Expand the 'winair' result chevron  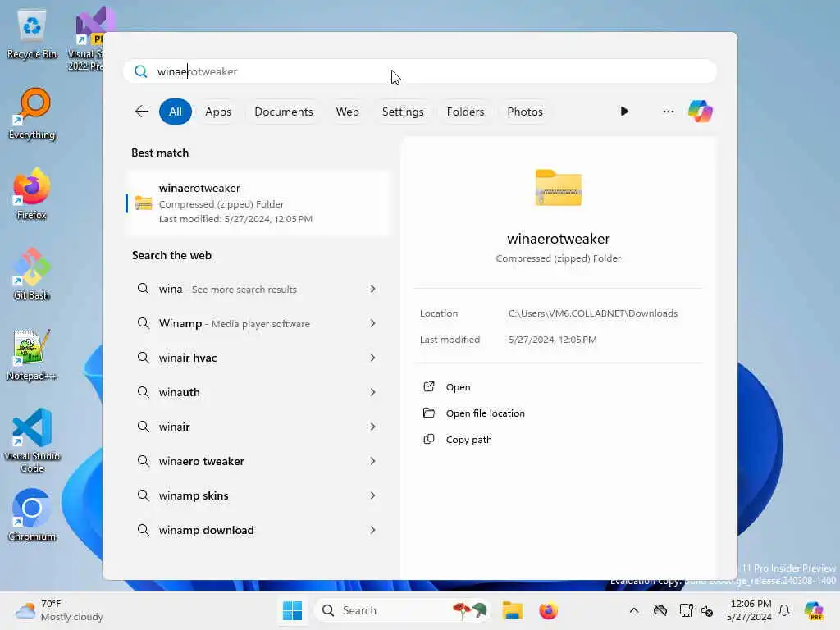click(372, 427)
